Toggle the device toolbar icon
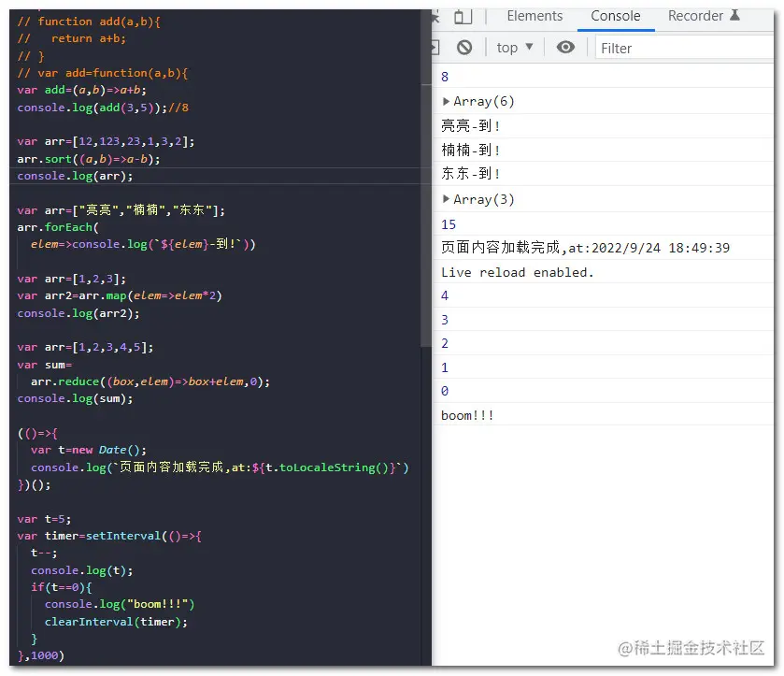Screen dimensions: 784x676 click(463, 17)
